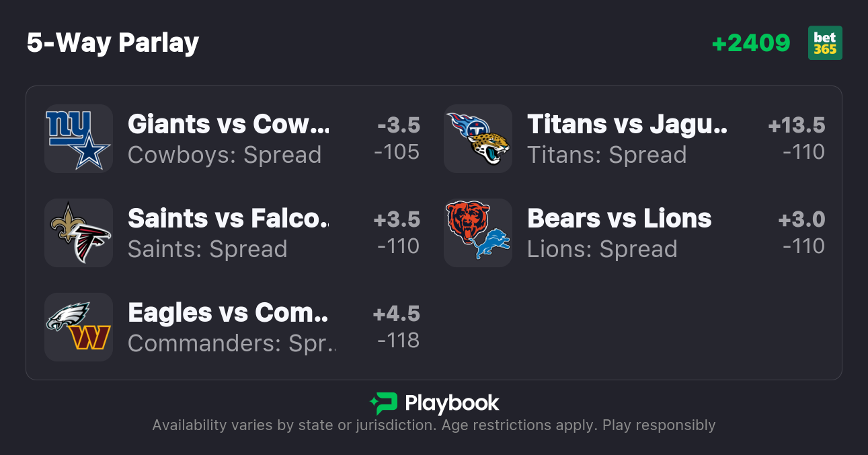The height and width of the screenshot is (455, 868).
Task: Click the 5-Way Parlay heading
Action: (x=113, y=43)
